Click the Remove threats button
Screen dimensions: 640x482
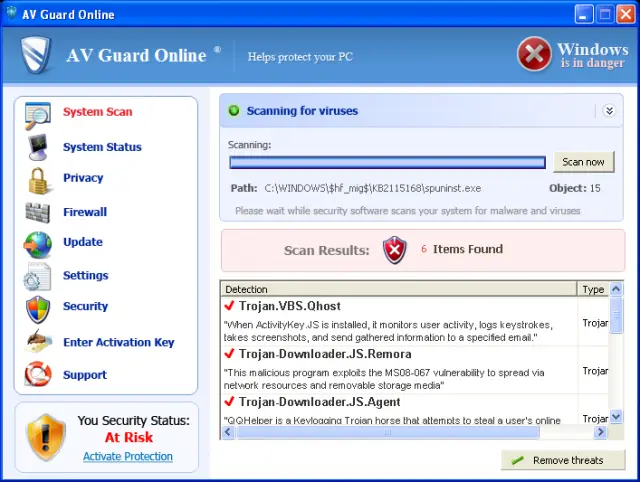(x=563, y=460)
